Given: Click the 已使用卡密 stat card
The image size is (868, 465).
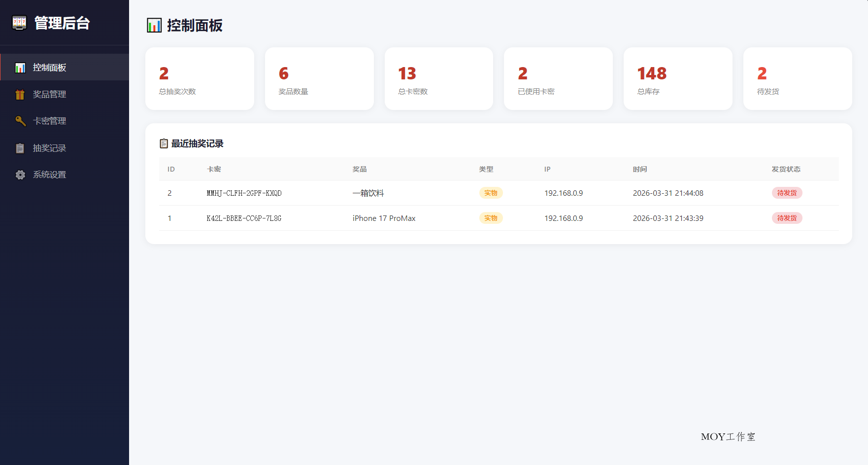Looking at the screenshot, I should tap(558, 78).
